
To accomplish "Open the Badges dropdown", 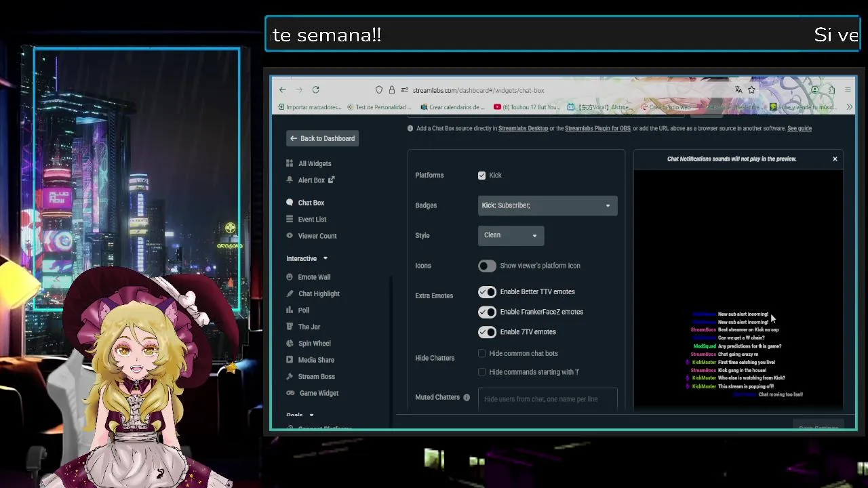I will 547,205.
